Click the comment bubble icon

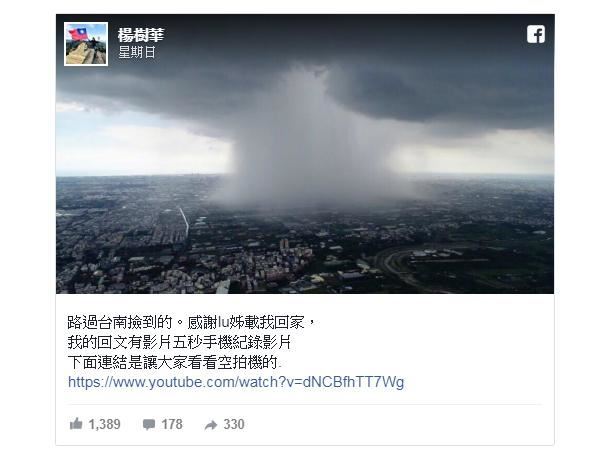pyautogui.click(x=149, y=424)
